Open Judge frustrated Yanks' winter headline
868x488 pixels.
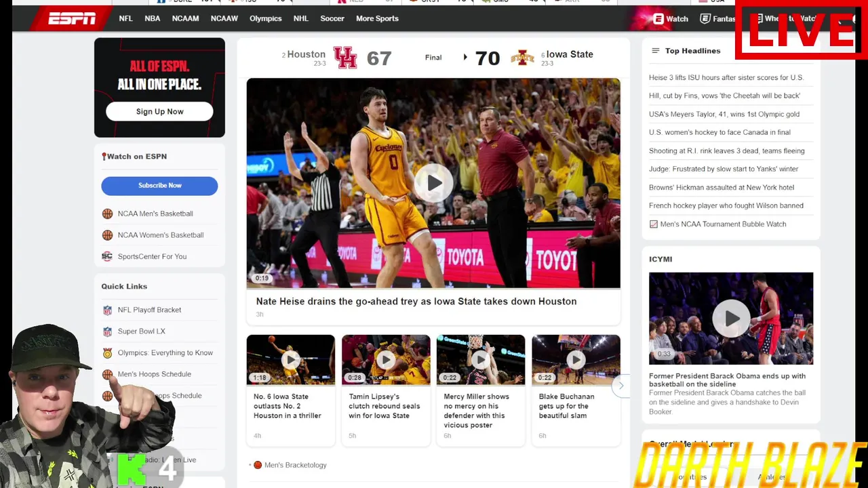pos(724,169)
